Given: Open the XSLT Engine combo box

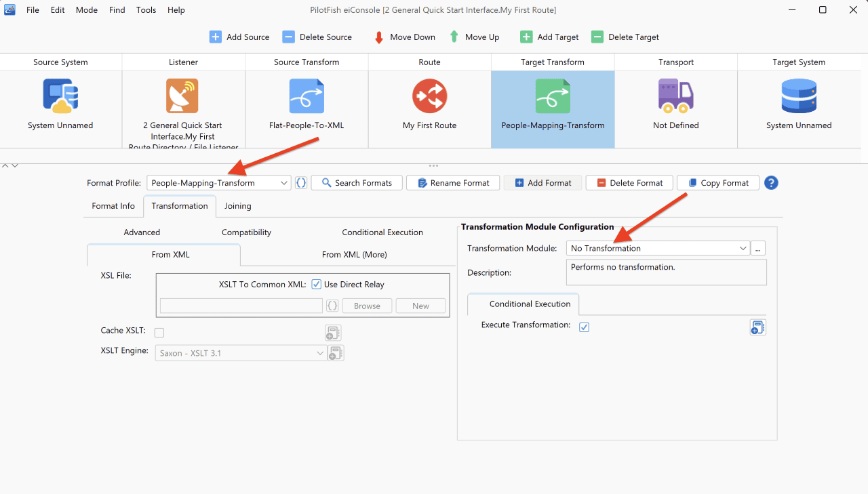Looking at the screenshot, I should click(x=241, y=353).
